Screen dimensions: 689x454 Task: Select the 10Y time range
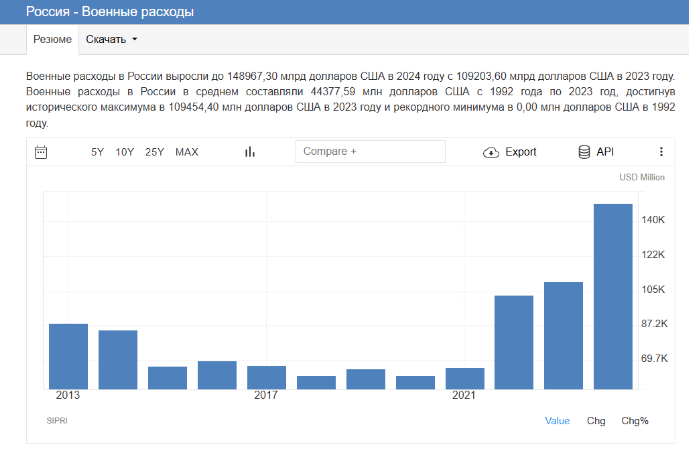(x=124, y=152)
